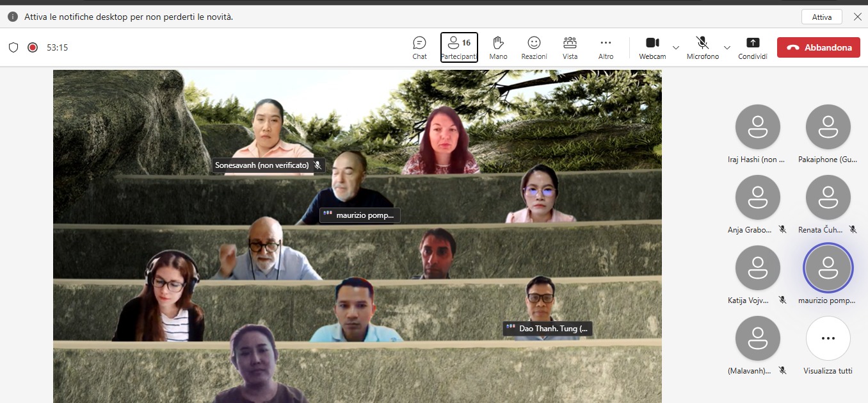Viewport: 868px width, 403px height.
Task: Dismiss the desktop notification banner
Action: click(x=857, y=17)
